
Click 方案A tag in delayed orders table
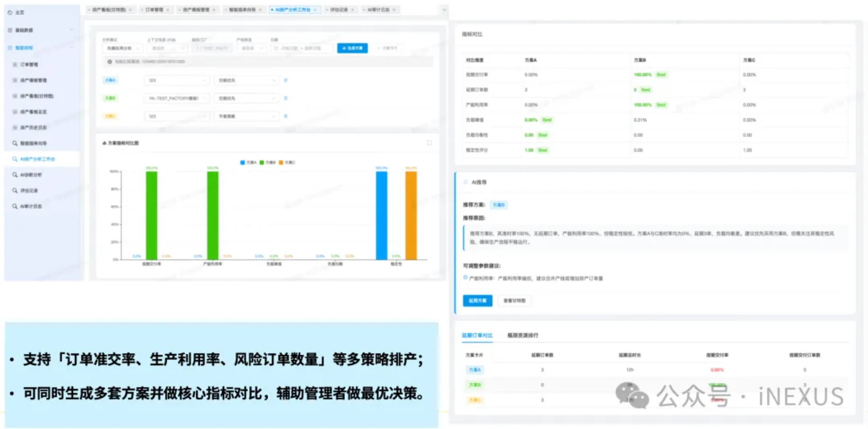click(475, 370)
